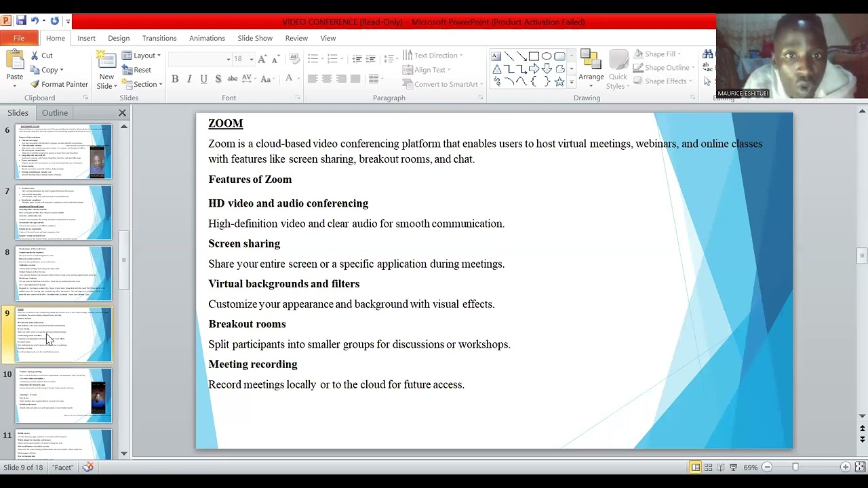Click the Shape Outline button
Viewport: 868px width, 488px height.
point(664,68)
